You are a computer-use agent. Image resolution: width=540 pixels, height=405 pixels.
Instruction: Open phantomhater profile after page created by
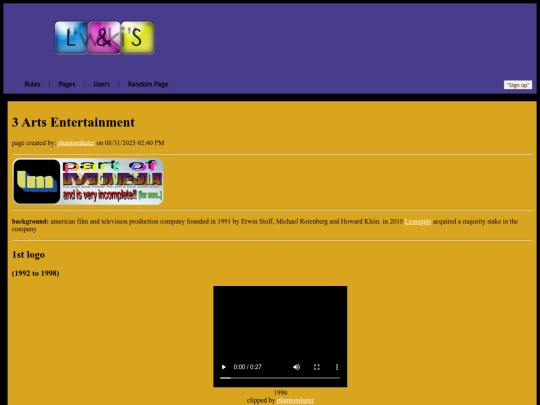pyautogui.click(x=76, y=143)
